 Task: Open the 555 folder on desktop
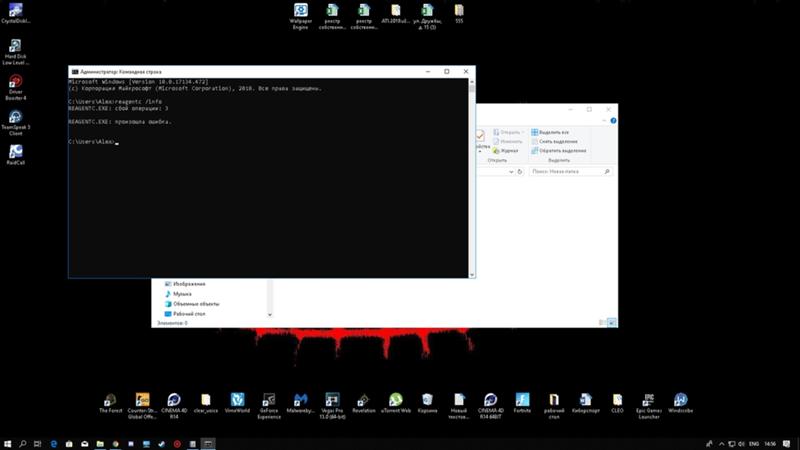(459, 14)
